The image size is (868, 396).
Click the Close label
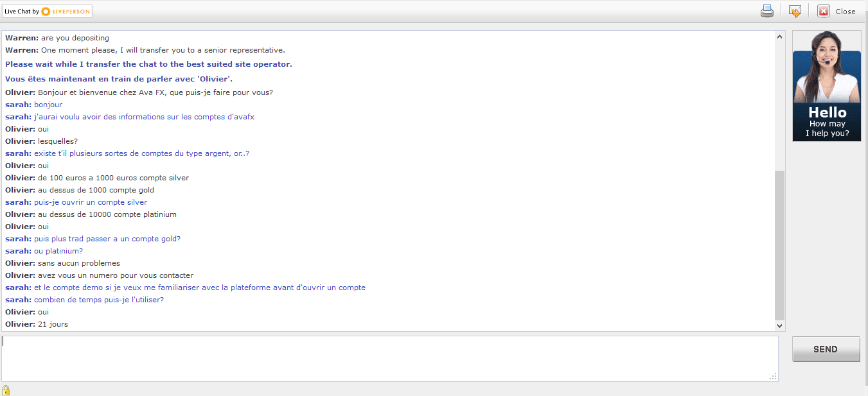(846, 11)
